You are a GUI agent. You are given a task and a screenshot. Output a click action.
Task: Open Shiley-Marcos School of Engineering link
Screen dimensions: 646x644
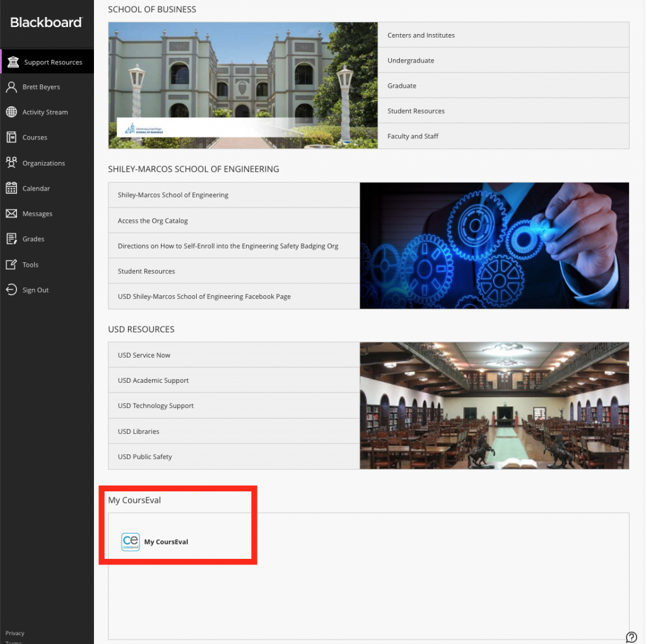[234, 195]
